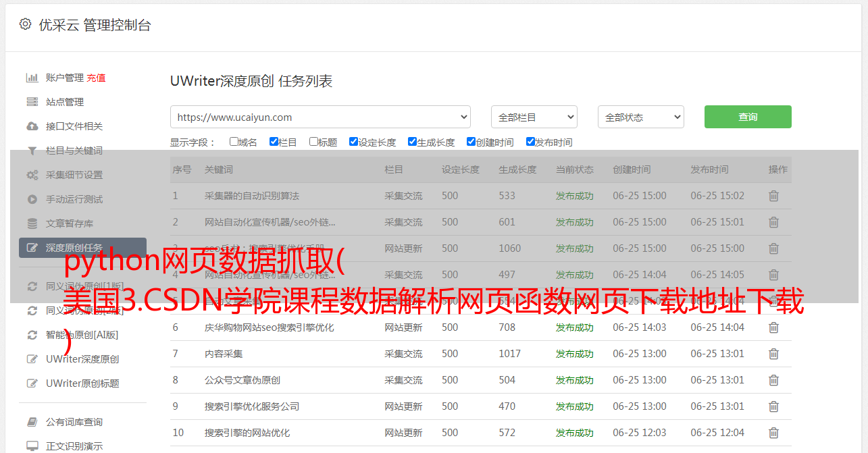
Task: Click the trash icon for row 8 公众号文章伪原创
Action: click(x=773, y=380)
